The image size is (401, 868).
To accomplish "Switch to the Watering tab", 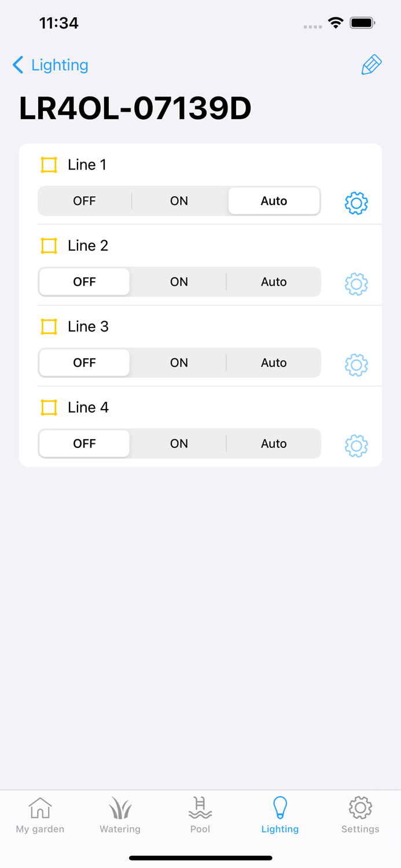I will [120, 814].
